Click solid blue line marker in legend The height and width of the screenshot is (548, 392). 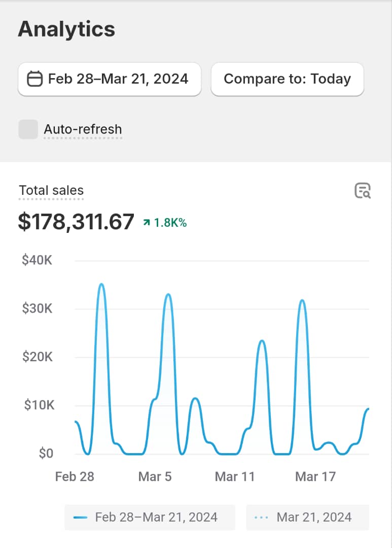tap(81, 518)
